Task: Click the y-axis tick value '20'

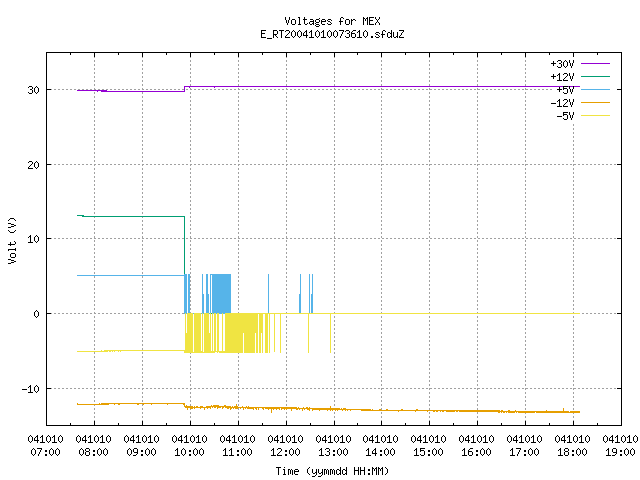Action: point(33,165)
